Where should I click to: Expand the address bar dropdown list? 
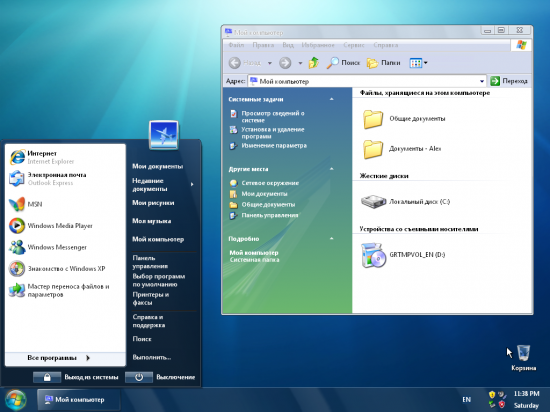pyautogui.click(x=482, y=81)
